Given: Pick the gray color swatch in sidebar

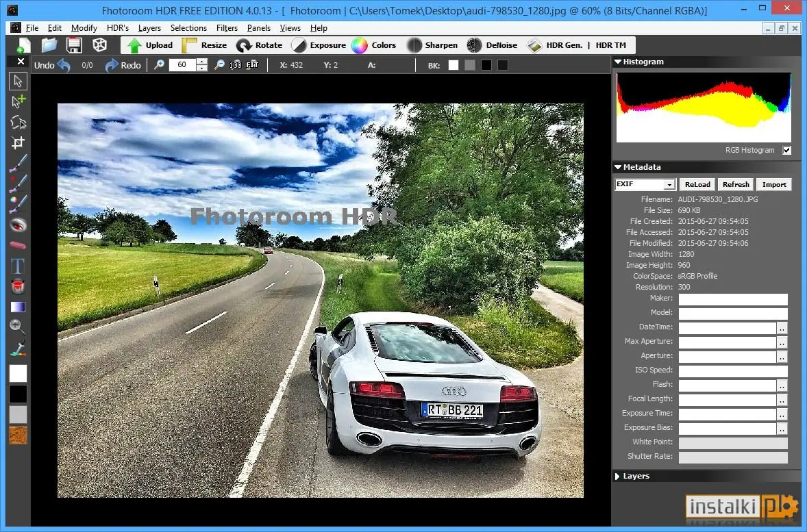Looking at the screenshot, I should click(18, 415).
